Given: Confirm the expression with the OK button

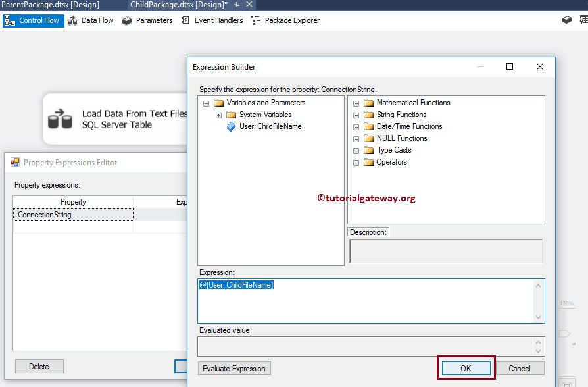Looking at the screenshot, I should pyautogui.click(x=465, y=369).
